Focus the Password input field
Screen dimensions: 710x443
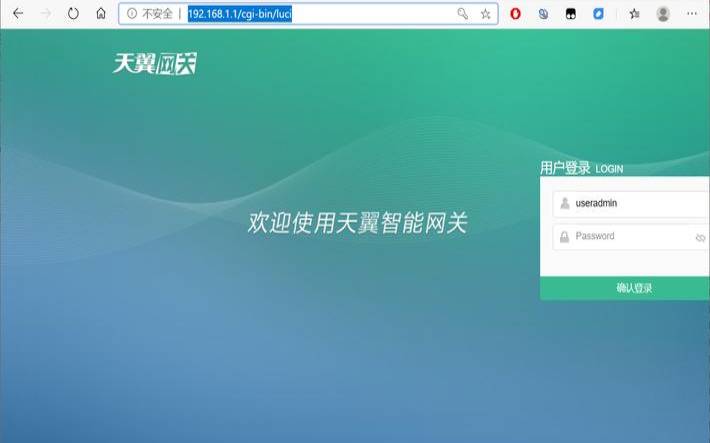coord(631,237)
